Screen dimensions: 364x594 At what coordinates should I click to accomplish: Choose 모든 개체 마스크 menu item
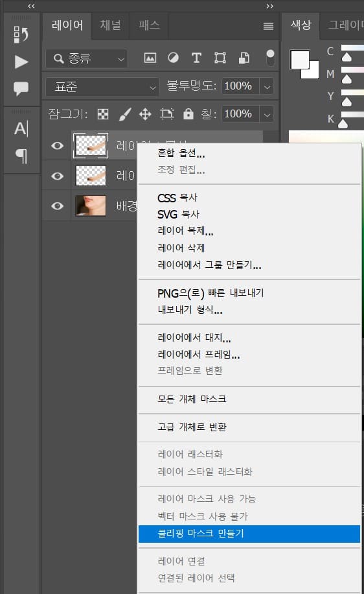coord(249,399)
